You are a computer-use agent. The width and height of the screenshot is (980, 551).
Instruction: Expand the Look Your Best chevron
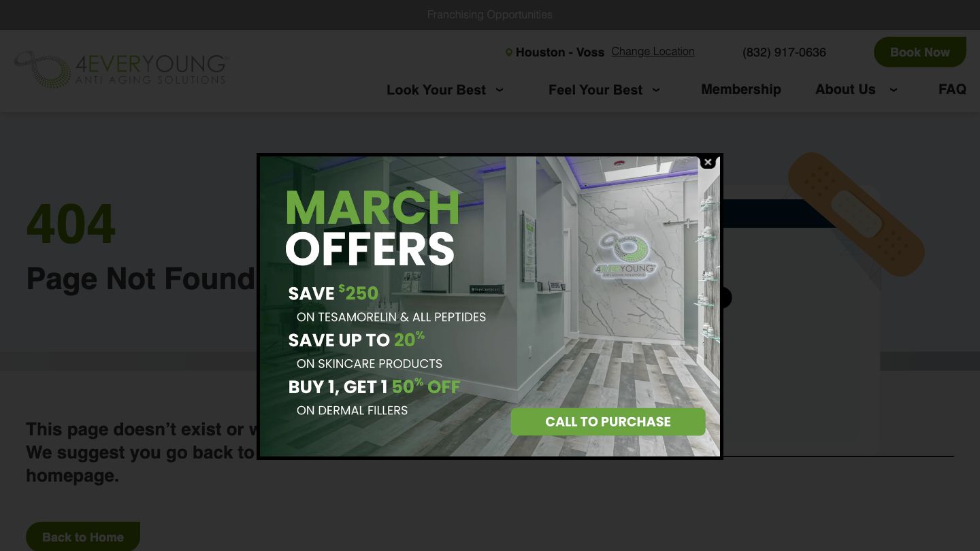click(x=500, y=90)
